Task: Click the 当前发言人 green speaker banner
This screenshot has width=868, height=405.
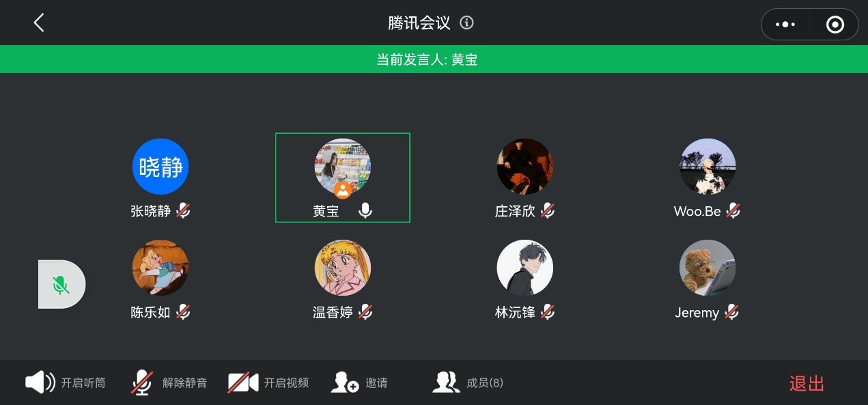Action: (434, 59)
